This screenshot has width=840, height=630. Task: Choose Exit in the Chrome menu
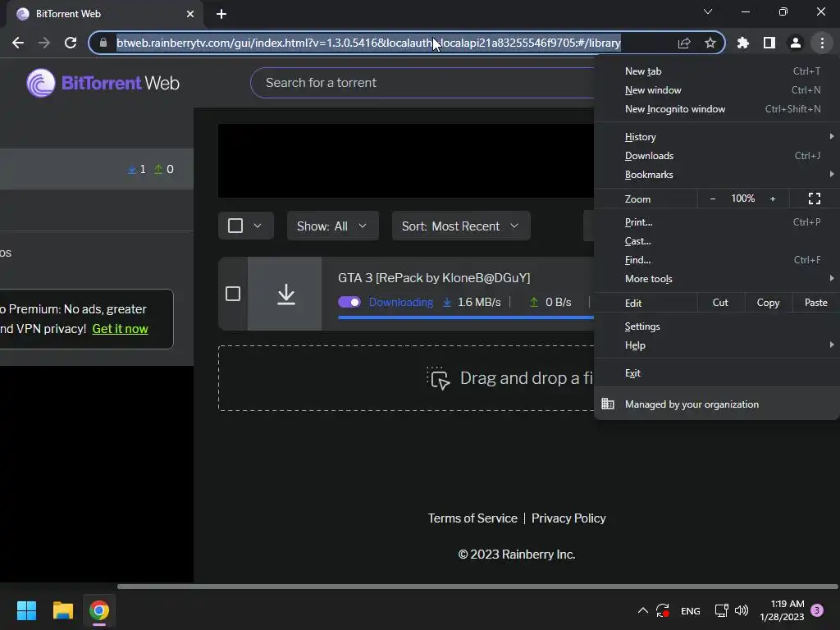click(x=717, y=373)
